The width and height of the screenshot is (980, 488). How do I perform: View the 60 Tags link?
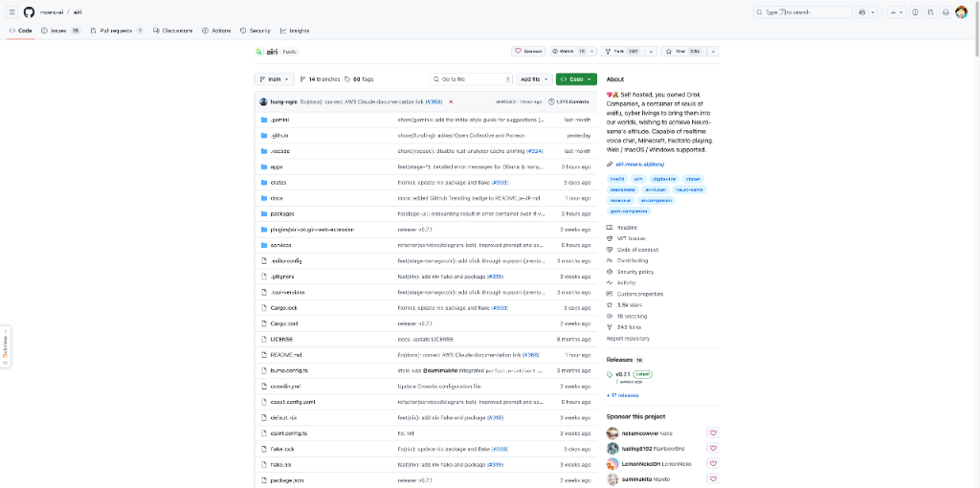tap(359, 79)
